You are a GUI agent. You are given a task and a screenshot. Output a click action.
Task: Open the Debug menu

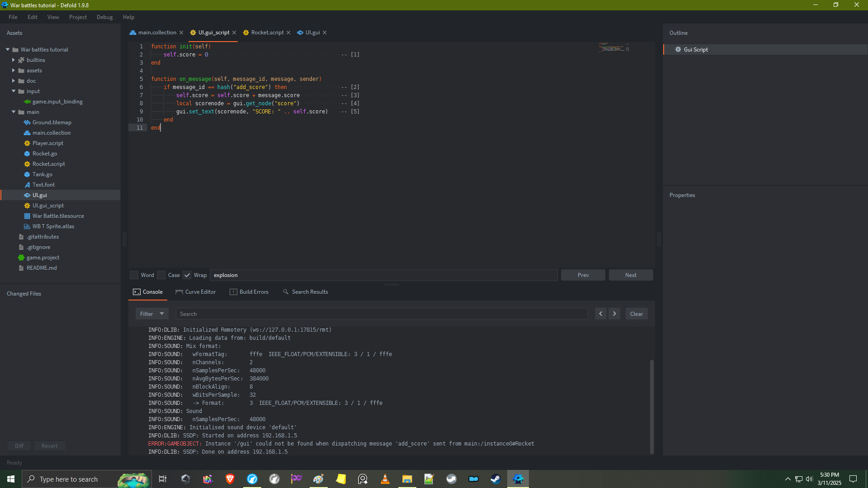[x=104, y=17]
